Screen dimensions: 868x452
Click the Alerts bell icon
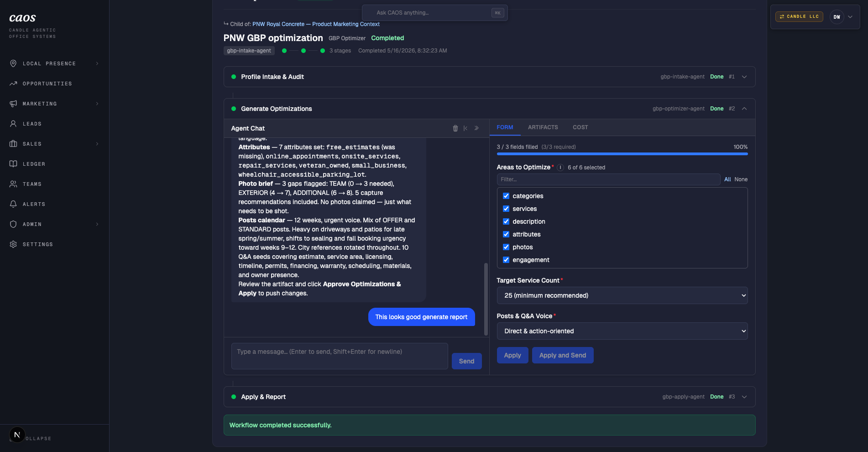13,204
